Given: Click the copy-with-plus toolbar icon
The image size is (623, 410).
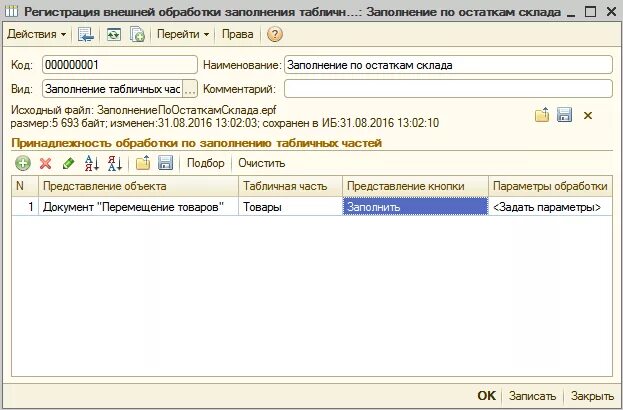Looking at the screenshot, I should point(137,35).
